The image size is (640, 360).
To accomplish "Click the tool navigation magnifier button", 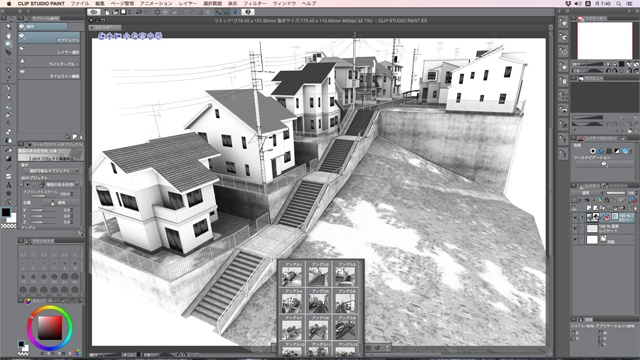I will [604, 164].
